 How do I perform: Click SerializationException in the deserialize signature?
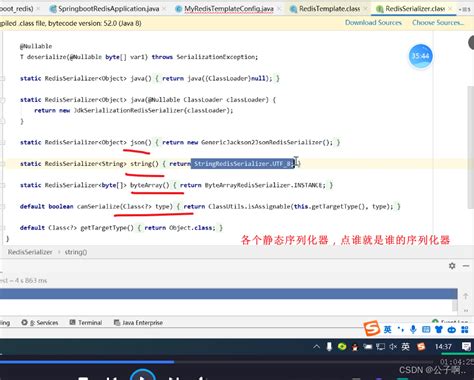click(x=216, y=57)
